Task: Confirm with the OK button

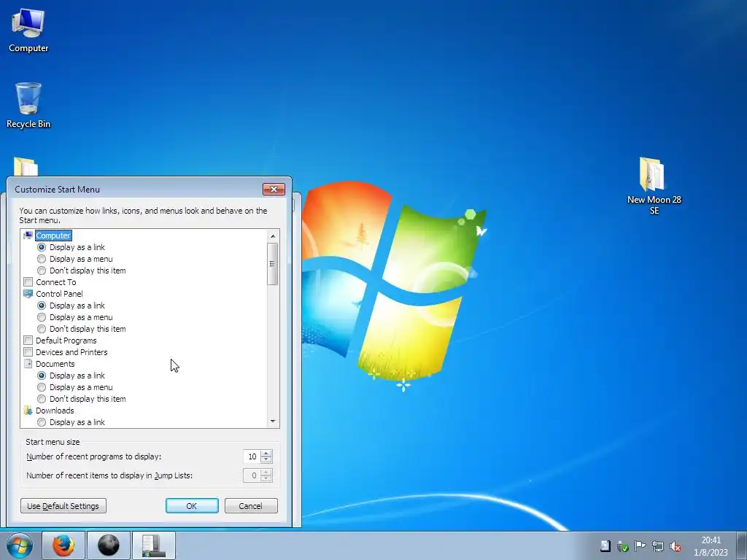Action: tap(192, 506)
